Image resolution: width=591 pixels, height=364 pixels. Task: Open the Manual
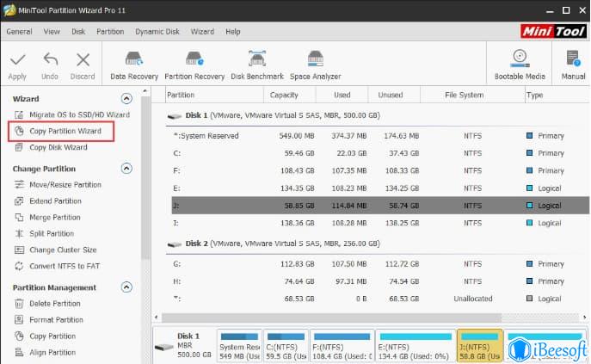point(573,65)
